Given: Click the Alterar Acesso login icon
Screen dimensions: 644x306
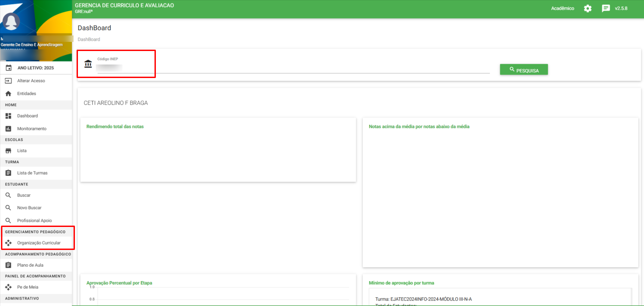Looking at the screenshot, I should click(8, 81).
